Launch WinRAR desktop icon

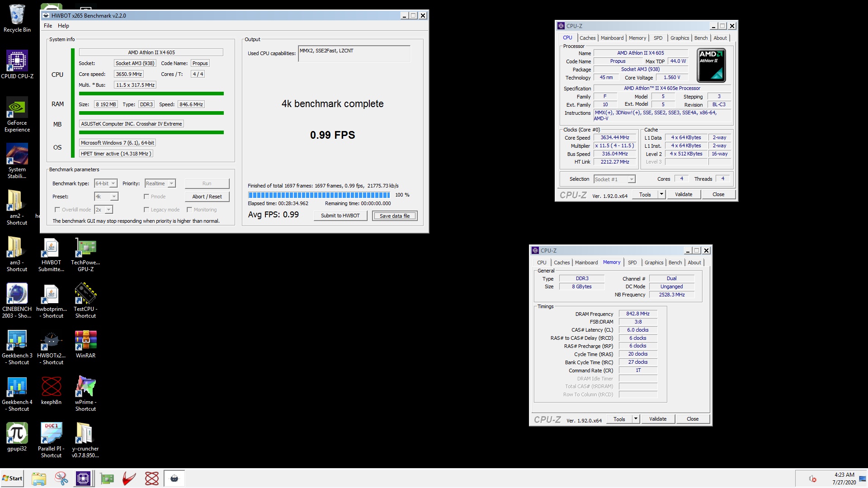[x=85, y=344]
